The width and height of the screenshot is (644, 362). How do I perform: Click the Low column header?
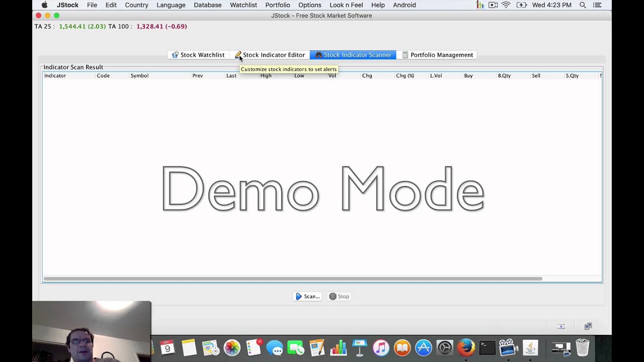coord(309,75)
